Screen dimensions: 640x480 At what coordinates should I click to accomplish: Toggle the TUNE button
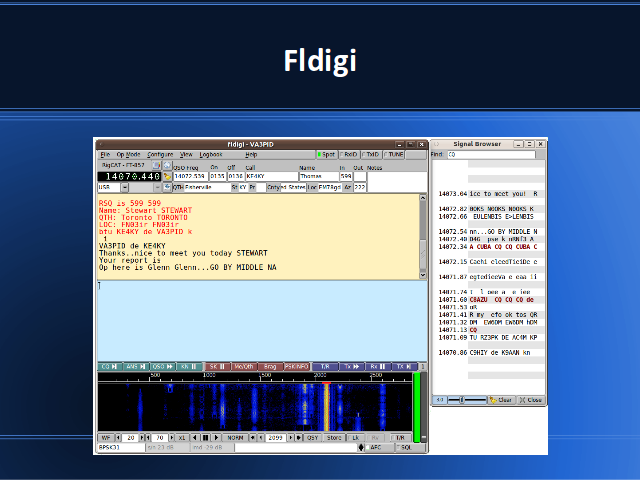(394, 155)
